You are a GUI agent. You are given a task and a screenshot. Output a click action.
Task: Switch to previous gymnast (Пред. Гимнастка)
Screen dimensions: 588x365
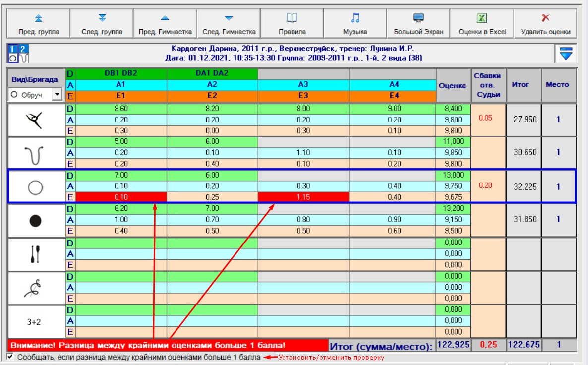[165, 23]
